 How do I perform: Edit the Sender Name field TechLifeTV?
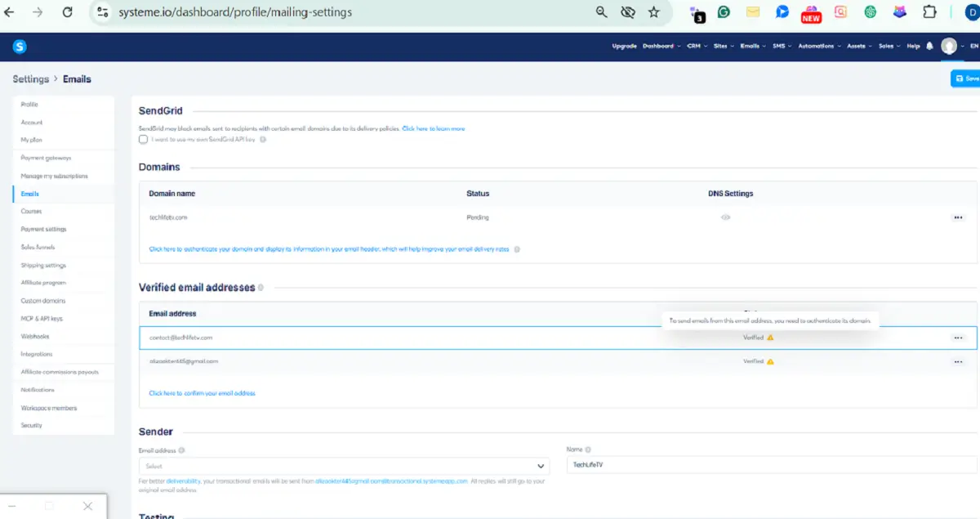(x=772, y=465)
